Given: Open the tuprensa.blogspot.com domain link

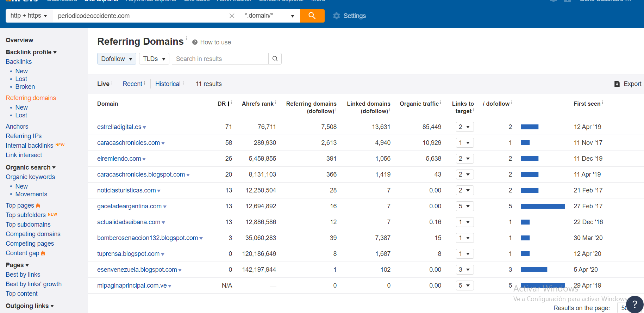Looking at the screenshot, I should coord(129,254).
